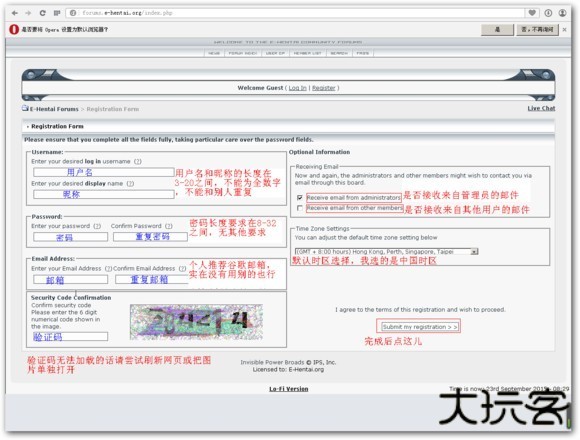Open help (?) next to Confirm Password
The height and width of the screenshot is (440, 580).
169,226
